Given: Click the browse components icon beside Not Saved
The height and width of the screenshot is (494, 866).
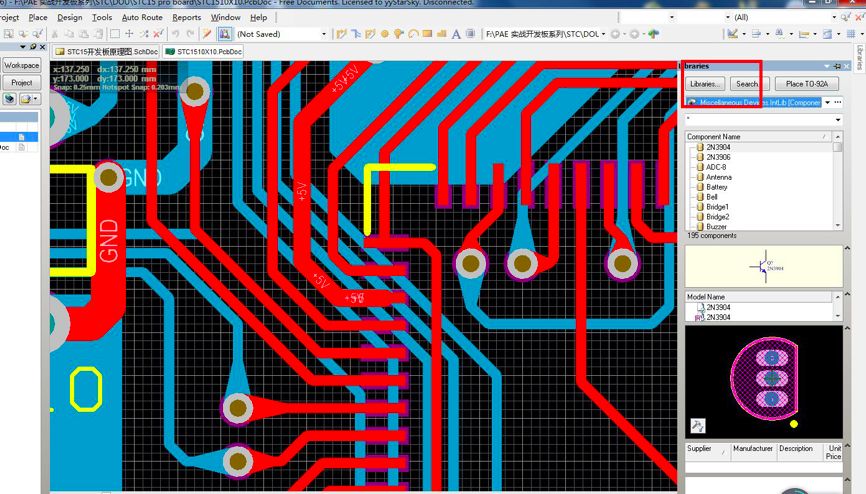Looking at the screenshot, I should coord(224,34).
